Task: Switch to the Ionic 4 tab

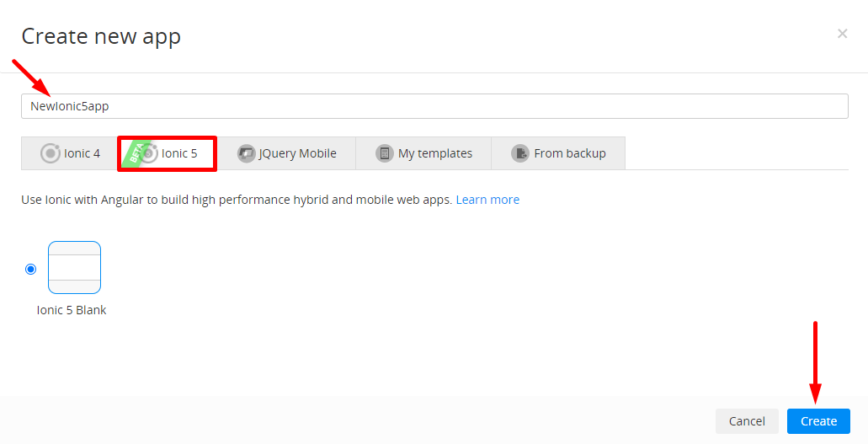Action: coord(70,153)
